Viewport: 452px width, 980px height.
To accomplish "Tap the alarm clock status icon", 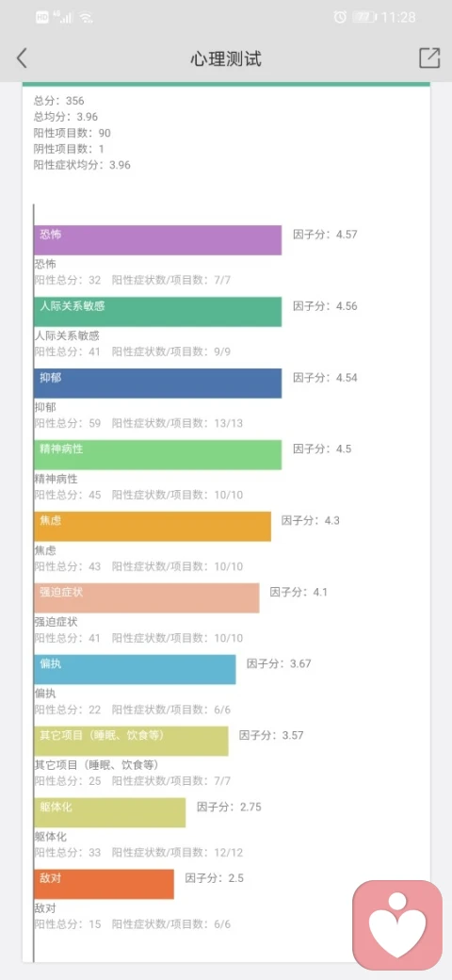I will (x=340, y=18).
